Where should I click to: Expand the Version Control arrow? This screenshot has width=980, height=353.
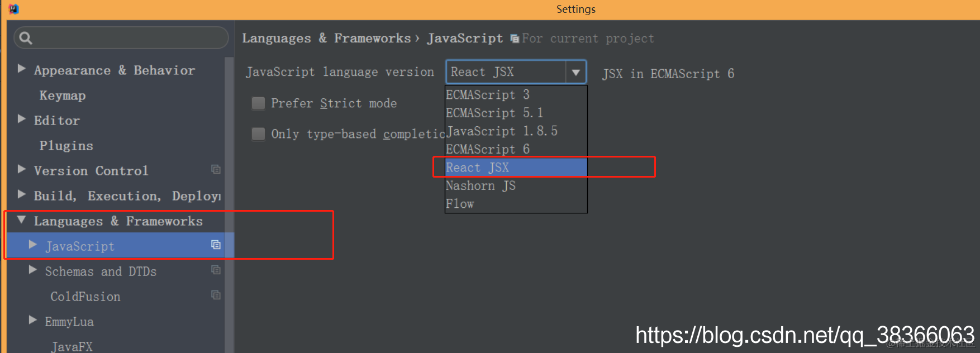pyautogui.click(x=22, y=169)
